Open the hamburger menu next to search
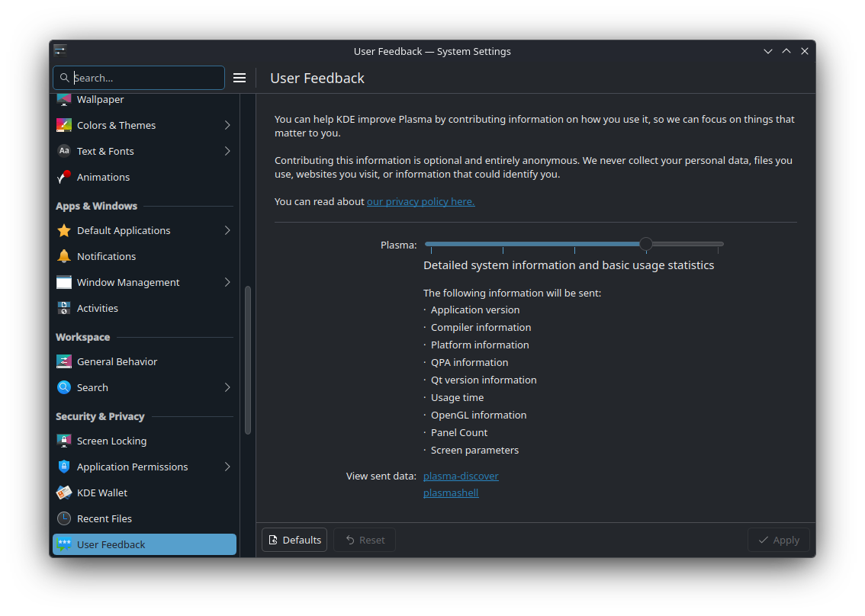This screenshot has width=865, height=616. pyautogui.click(x=240, y=78)
